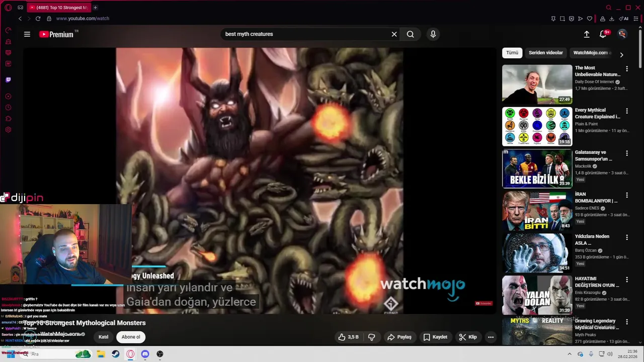This screenshot has height=362, width=644.
Task: Open sidebar settings gear icon
Action: [x=8, y=130]
